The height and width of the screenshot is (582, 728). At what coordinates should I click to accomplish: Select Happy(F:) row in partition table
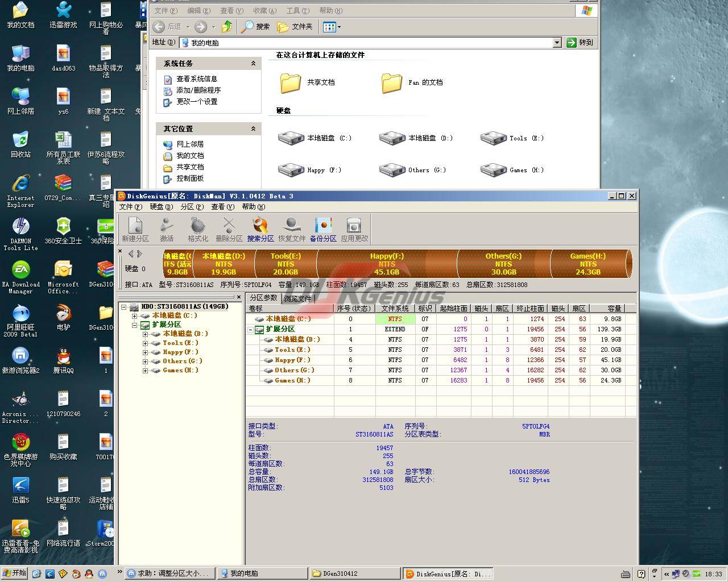[441, 360]
